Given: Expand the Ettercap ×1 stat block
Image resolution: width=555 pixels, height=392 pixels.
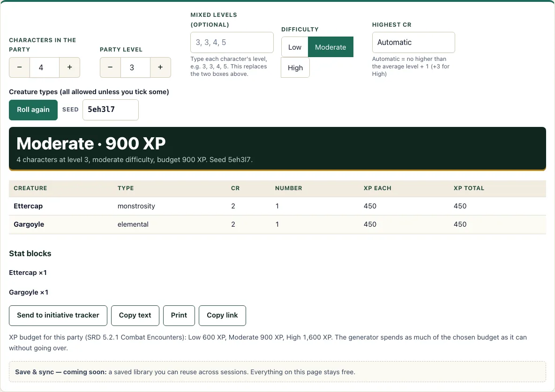Looking at the screenshot, I should (x=28, y=273).
